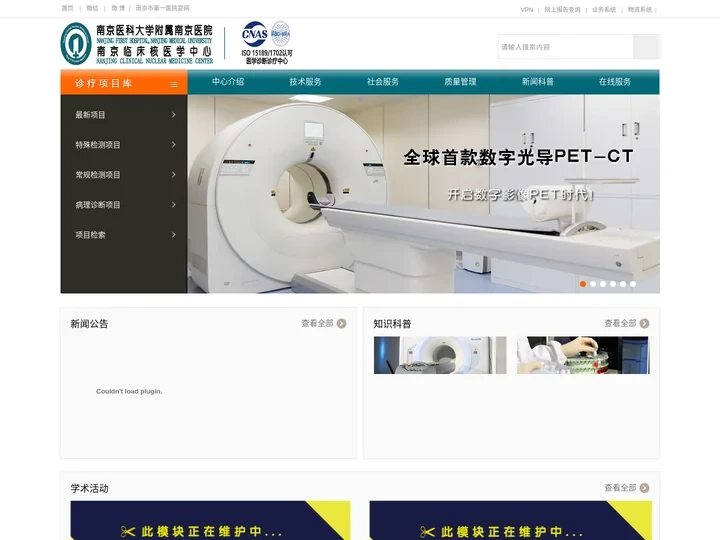This screenshot has width=720, height=540.
Task: Click the left 此模块正在维护中 banner
Action: 210,520
